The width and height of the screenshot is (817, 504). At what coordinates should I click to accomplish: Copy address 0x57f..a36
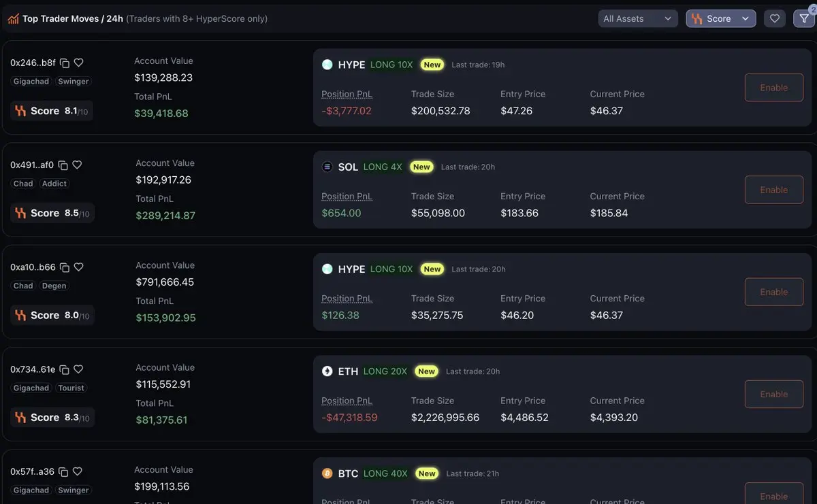[x=63, y=471]
